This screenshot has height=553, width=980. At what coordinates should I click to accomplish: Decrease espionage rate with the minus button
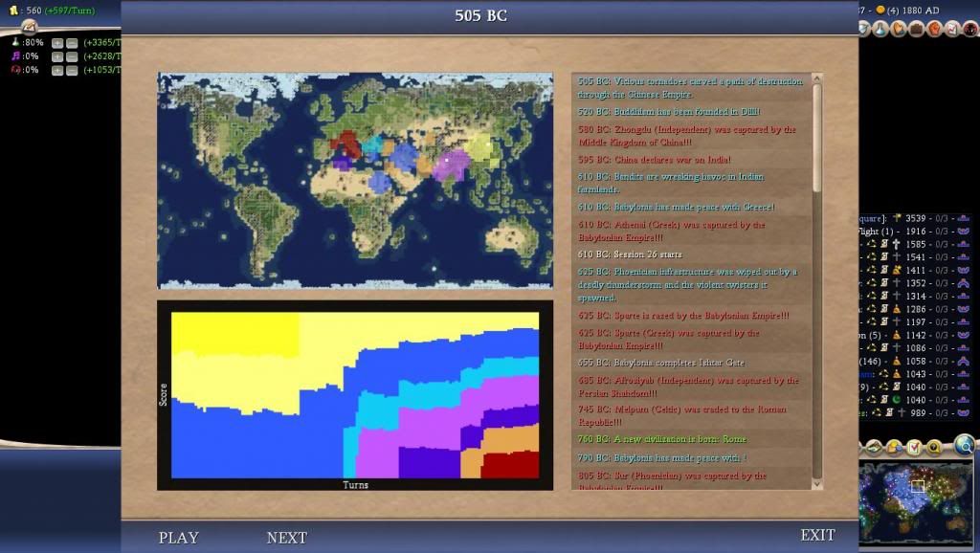[x=72, y=70]
